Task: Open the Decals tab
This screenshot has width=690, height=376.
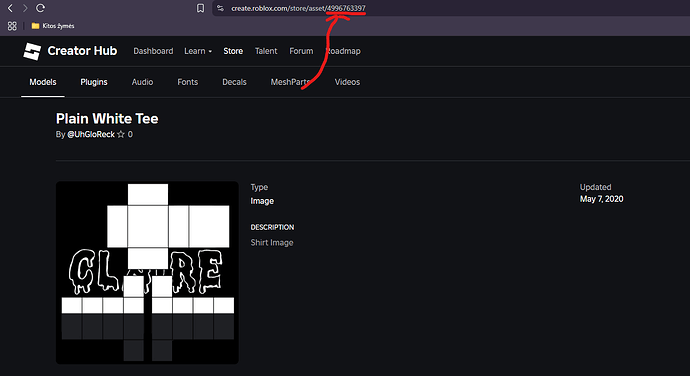Action: coord(234,82)
